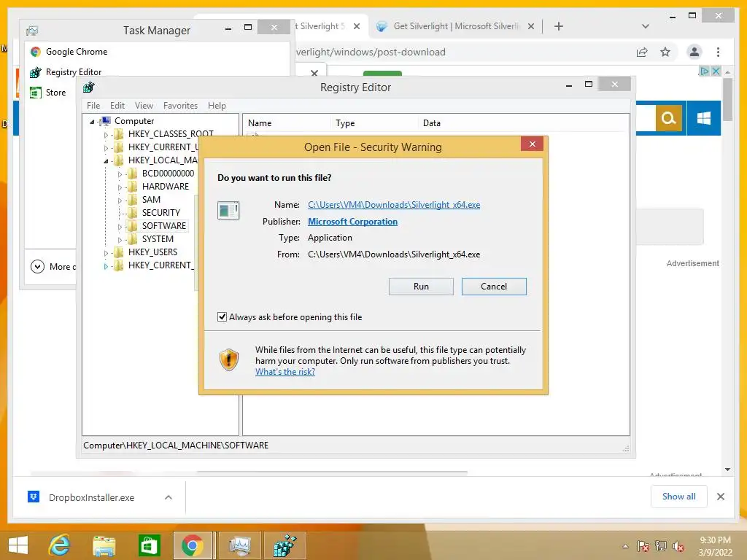This screenshot has width=747, height=560.
Task: Click the application file icon in dialog
Action: pos(228,210)
